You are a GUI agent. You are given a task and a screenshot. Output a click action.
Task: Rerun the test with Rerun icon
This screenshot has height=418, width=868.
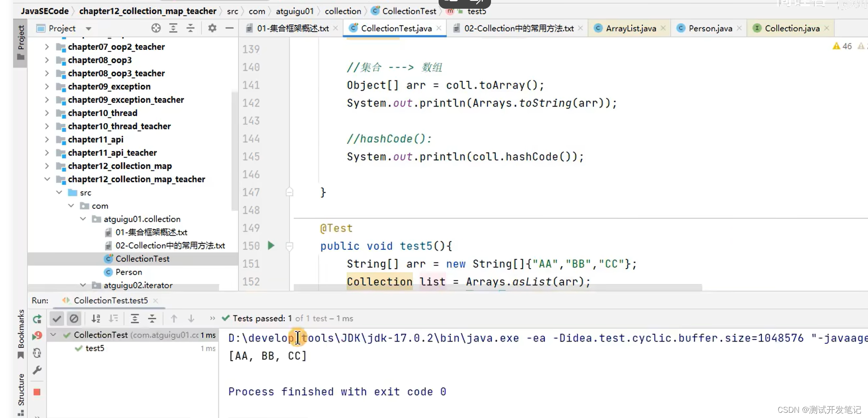coord(37,319)
